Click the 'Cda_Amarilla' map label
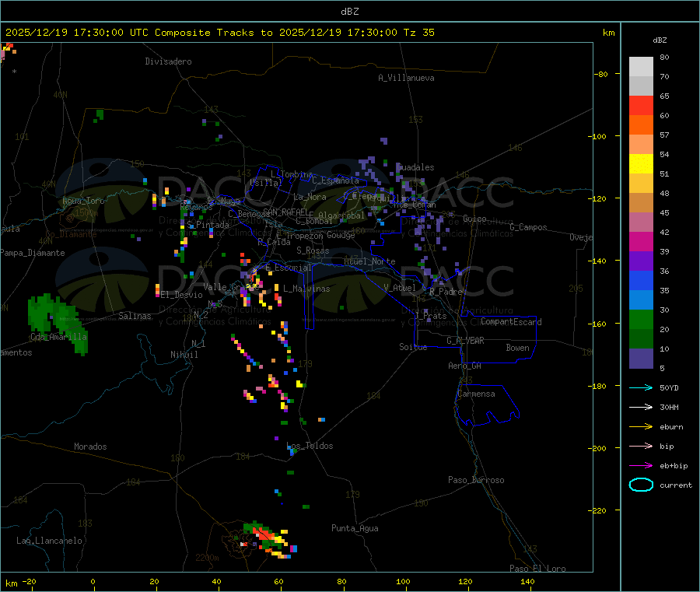Image resolution: width=700 pixels, height=592 pixels. pos(59,337)
